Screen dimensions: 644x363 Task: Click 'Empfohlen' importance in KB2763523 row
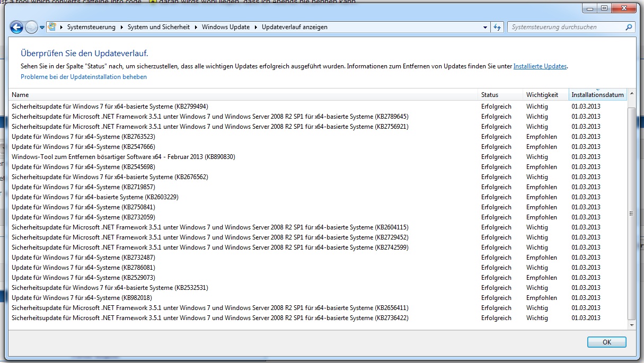coord(542,137)
